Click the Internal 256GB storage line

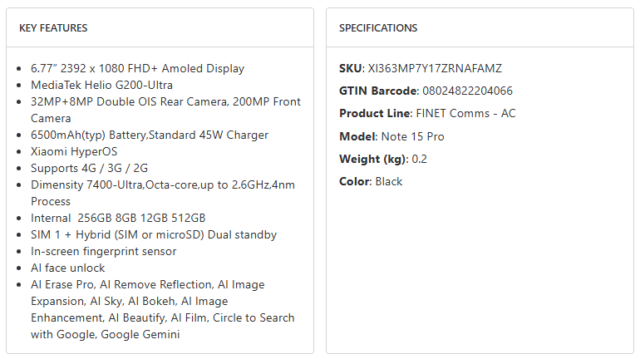tap(118, 218)
